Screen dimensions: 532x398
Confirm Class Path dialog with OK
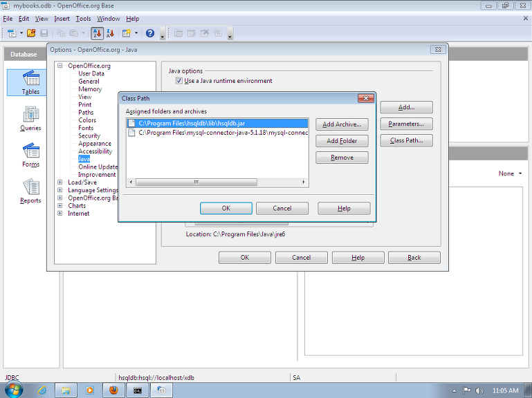pos(226,209)
